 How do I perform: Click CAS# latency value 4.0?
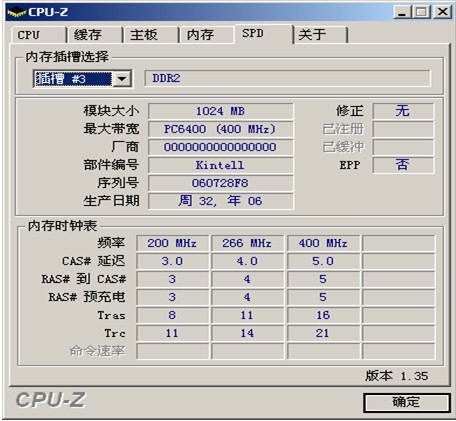pyautogui.click(x=247, y=261)
